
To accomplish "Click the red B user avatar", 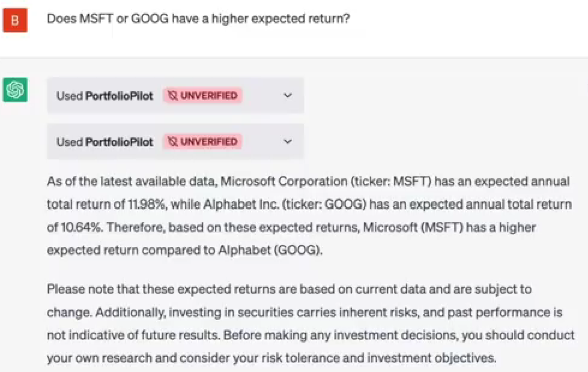I will [x=15, y=19].
